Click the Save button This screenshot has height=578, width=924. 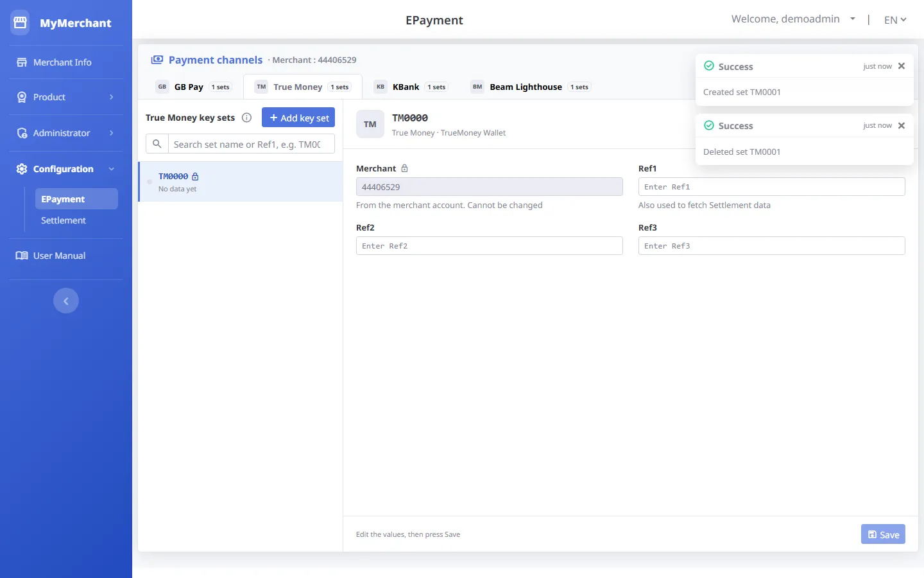pyautogui.click(x=883, y=534)
